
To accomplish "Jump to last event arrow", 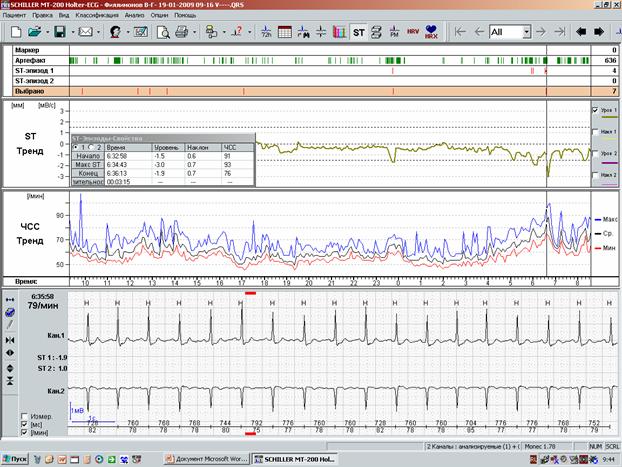I will [x=560, y=32].
